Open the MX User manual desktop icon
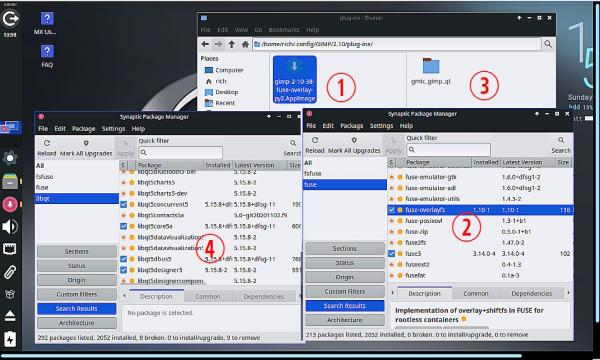Screen dimensions: 600x360 click(47, 23)
